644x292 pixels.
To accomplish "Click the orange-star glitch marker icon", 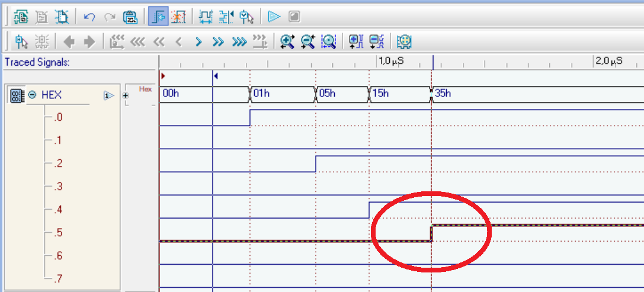I will coord(178,17).
